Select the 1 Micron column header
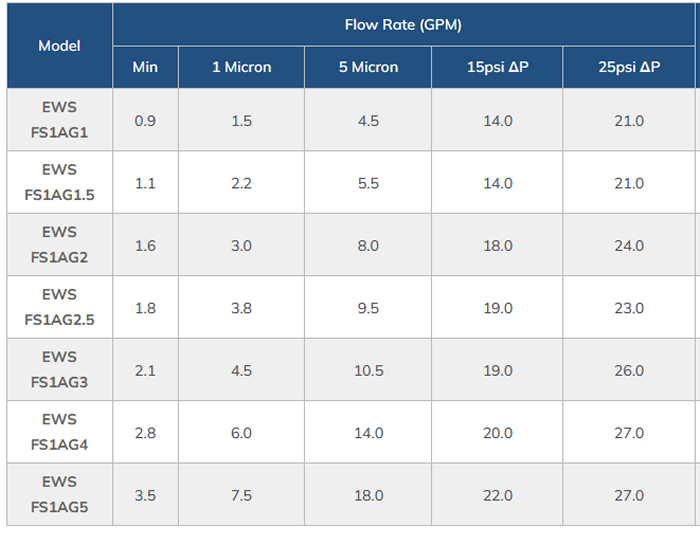 tap(241, 68)
